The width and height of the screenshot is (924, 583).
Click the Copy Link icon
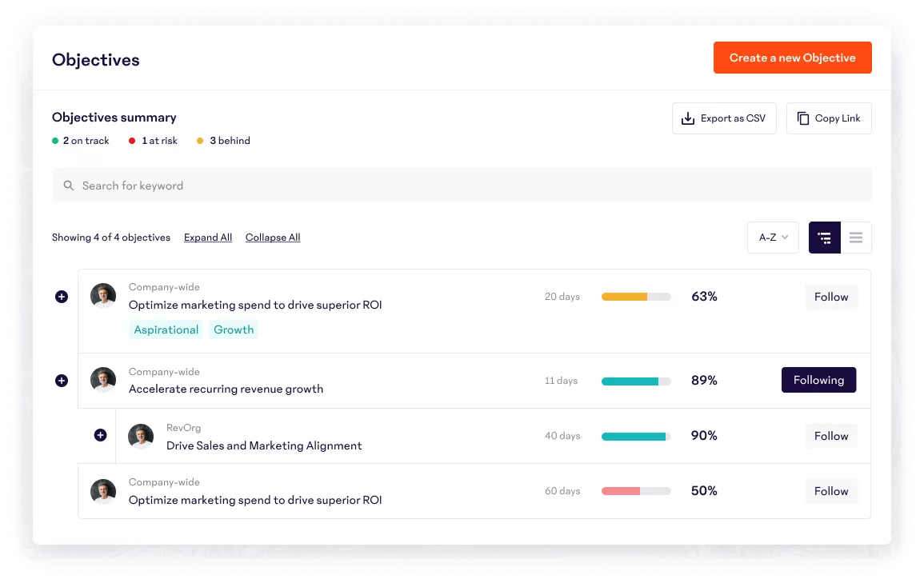coord(804,118)
